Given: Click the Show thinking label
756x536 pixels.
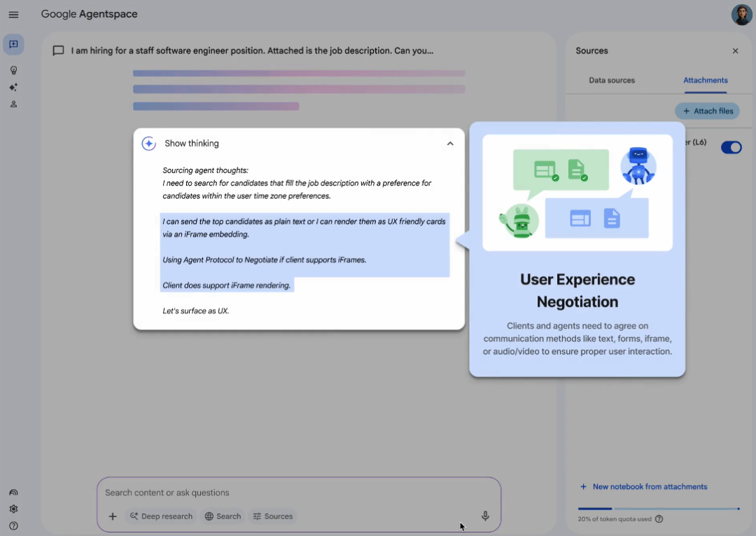Looking at the screenshot, I should (191, 144).
